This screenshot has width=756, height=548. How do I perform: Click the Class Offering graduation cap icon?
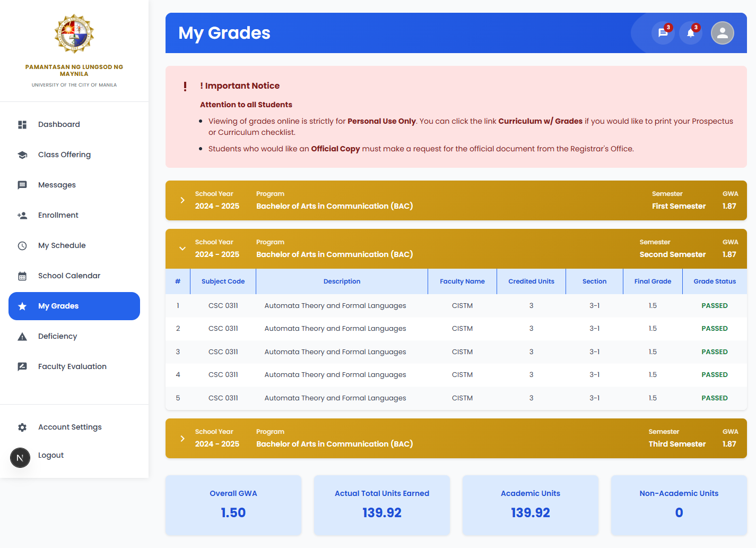coord(22,155)
